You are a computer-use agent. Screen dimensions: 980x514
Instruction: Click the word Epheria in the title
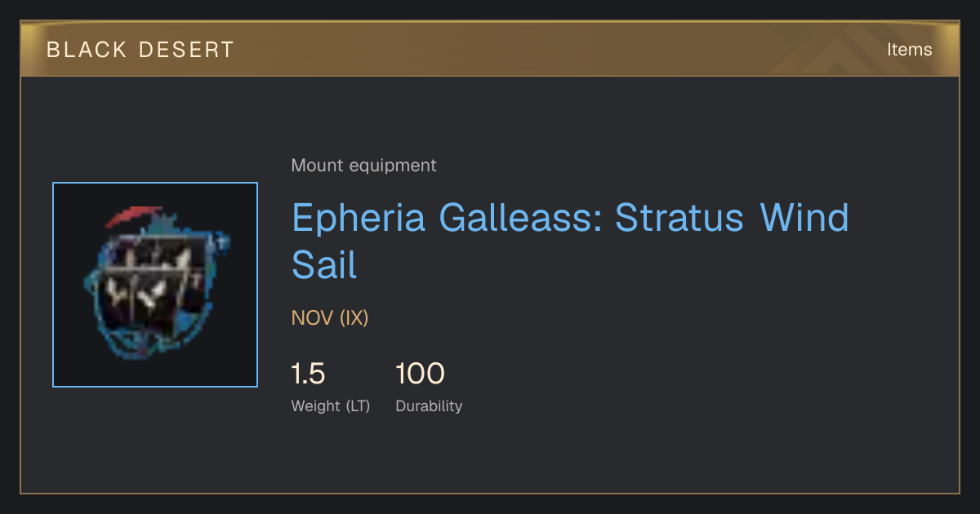tap(359, 218)
